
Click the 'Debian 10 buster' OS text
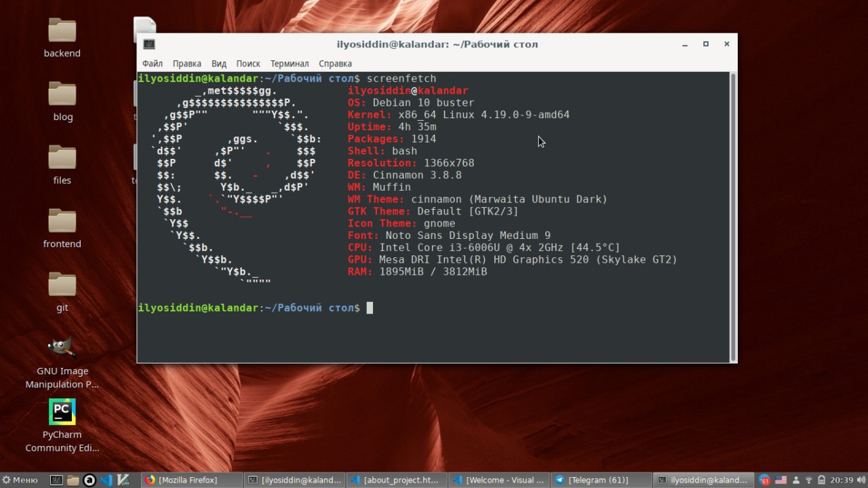coord(423,103)
